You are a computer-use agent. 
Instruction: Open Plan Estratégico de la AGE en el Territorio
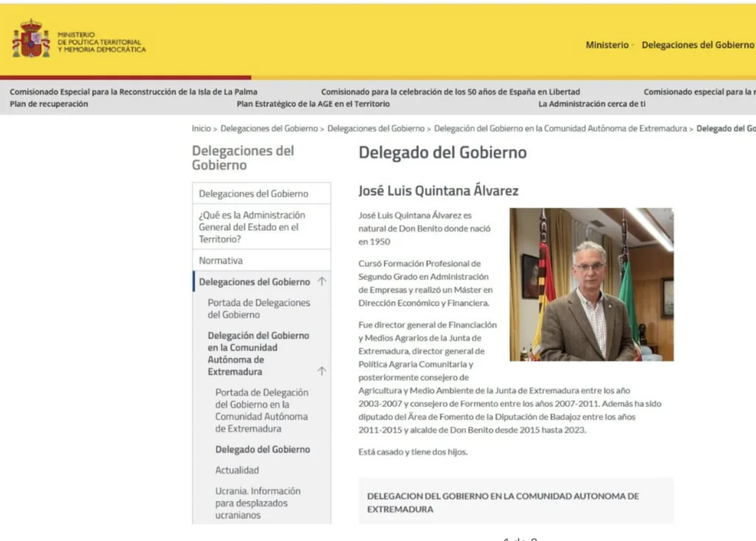[313, 103]
